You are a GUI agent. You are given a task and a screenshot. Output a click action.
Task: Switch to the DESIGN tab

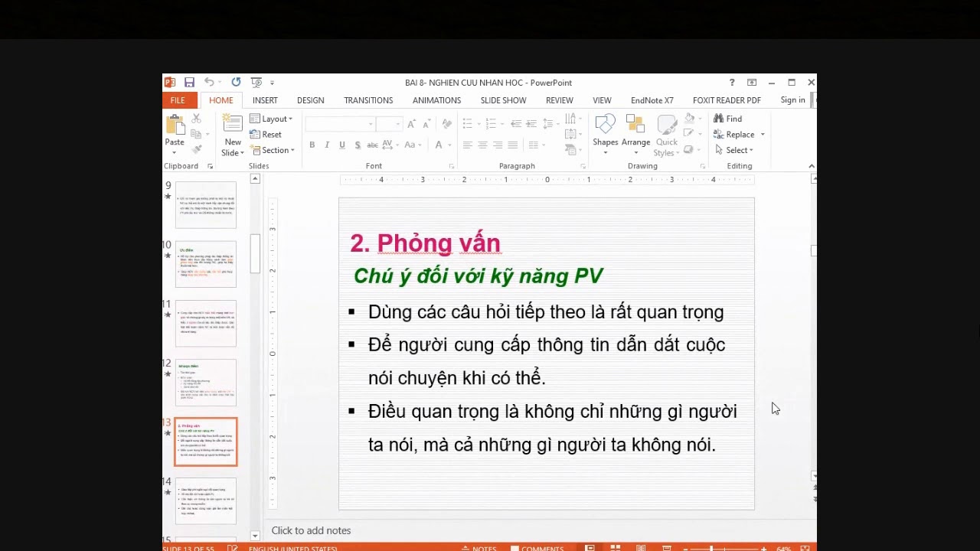coord(310,100)
